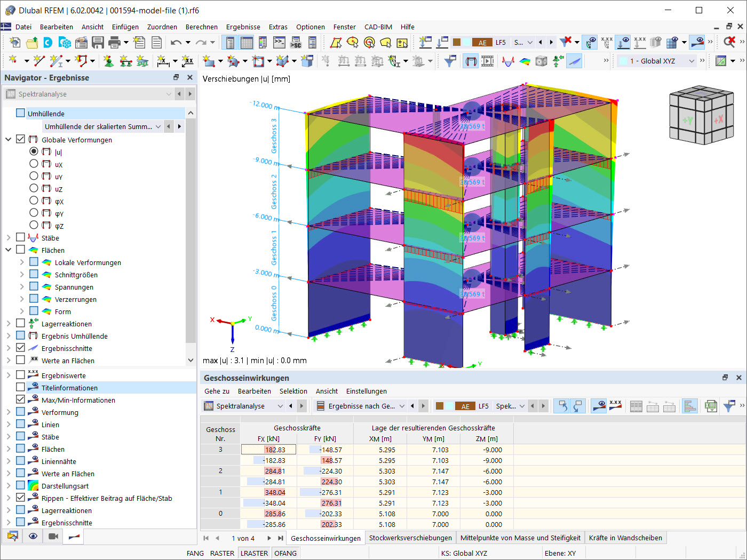Toggle the OFANG status bar button
The image size is (747, 560).
(x=285, y=553)
